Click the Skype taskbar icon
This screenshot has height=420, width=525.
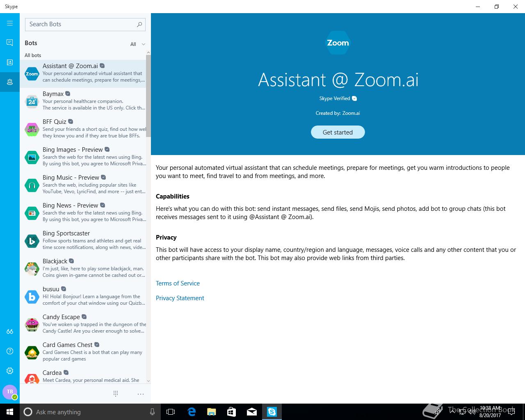click(x=272, y=412)
